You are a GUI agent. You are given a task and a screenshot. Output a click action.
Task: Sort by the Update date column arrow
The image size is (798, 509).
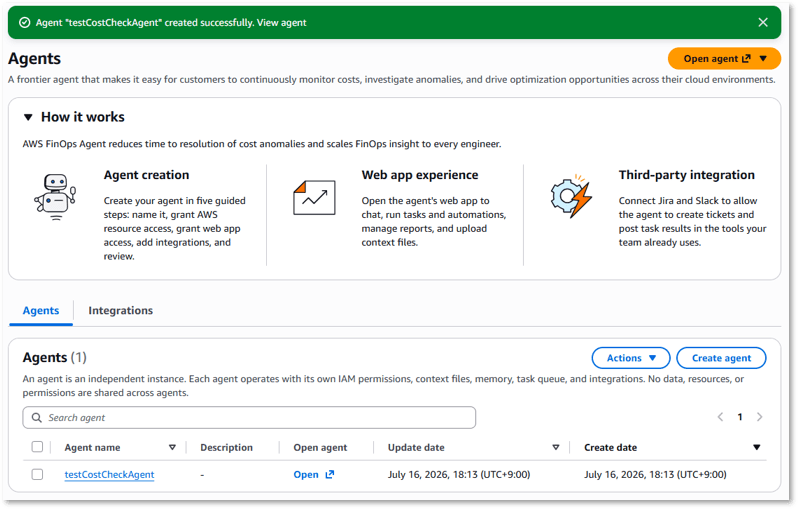556,447
